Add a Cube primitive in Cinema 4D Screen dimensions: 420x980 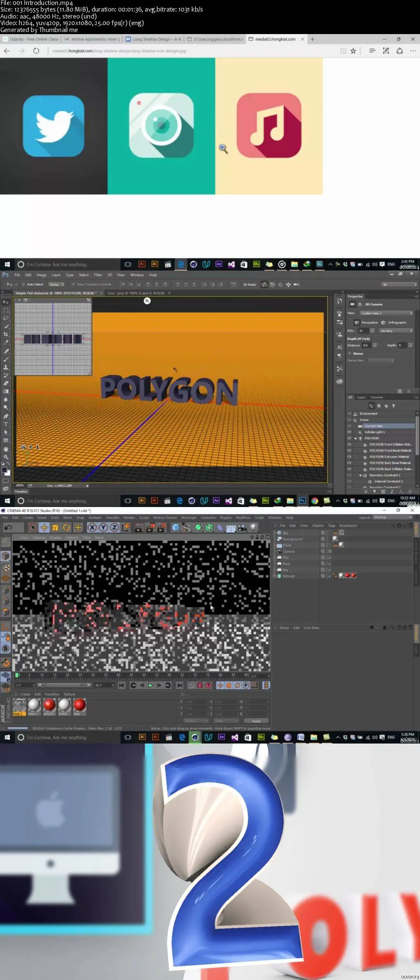pyautogui.click(x=176, y=528)
